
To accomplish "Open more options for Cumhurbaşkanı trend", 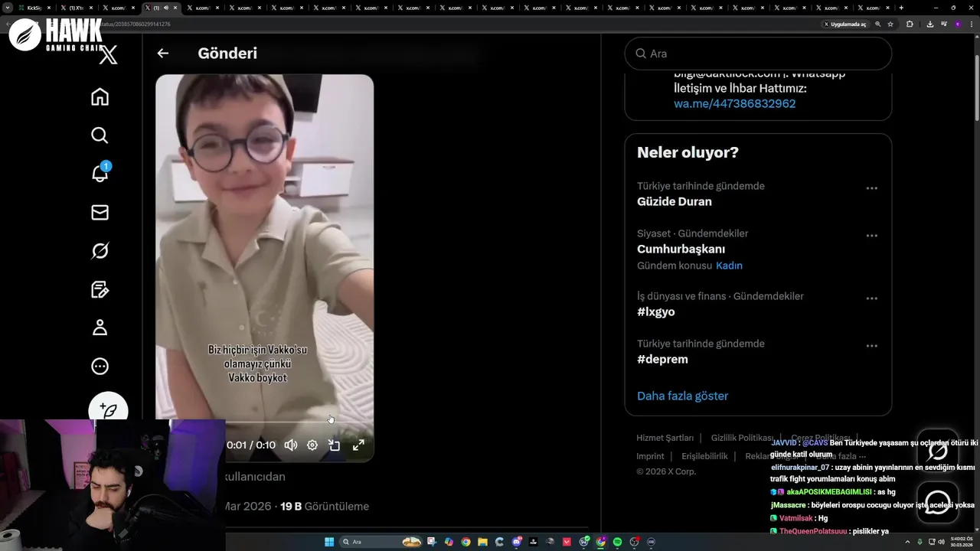I will click(x=871, y=236).
